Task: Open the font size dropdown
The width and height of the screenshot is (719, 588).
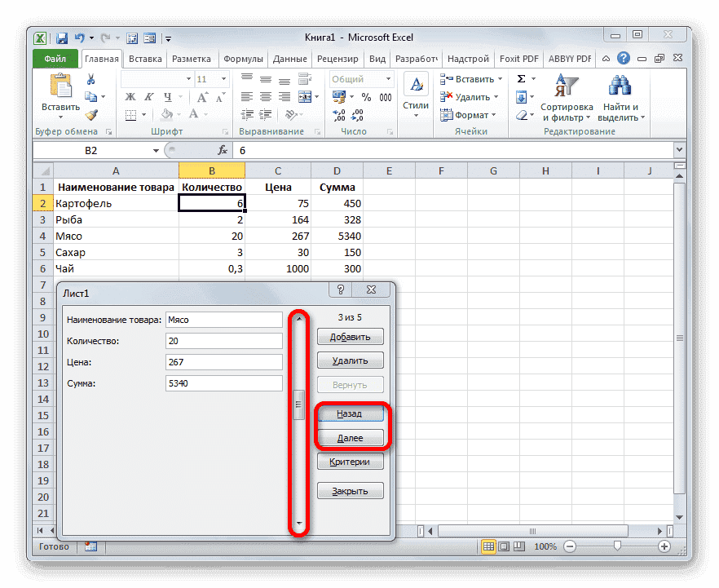Action: pos(223,78)
